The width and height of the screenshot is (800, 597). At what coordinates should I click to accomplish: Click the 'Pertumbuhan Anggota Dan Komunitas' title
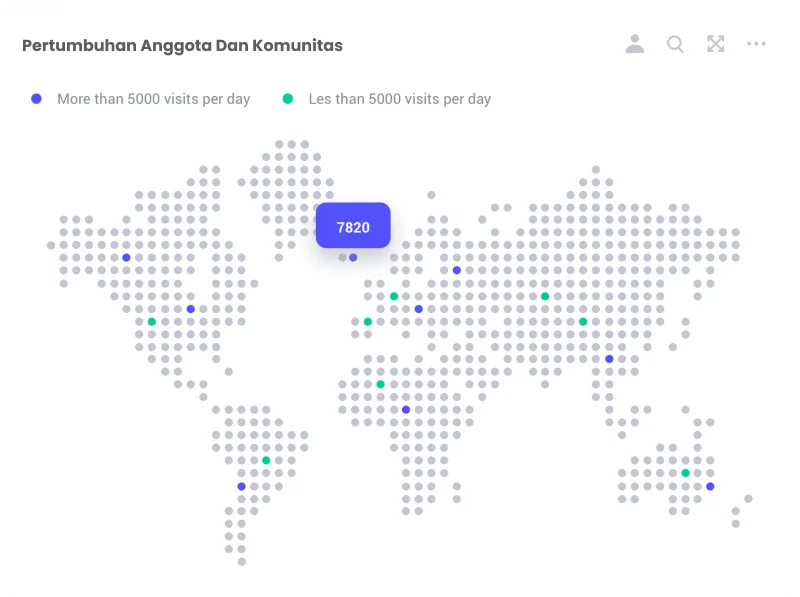[182, 45]
